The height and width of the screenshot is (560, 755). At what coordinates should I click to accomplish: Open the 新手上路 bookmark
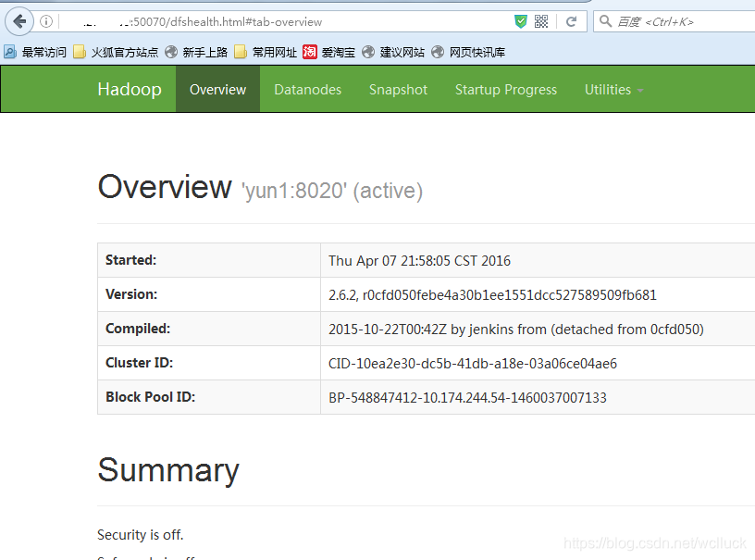click(x=196, y=52)
